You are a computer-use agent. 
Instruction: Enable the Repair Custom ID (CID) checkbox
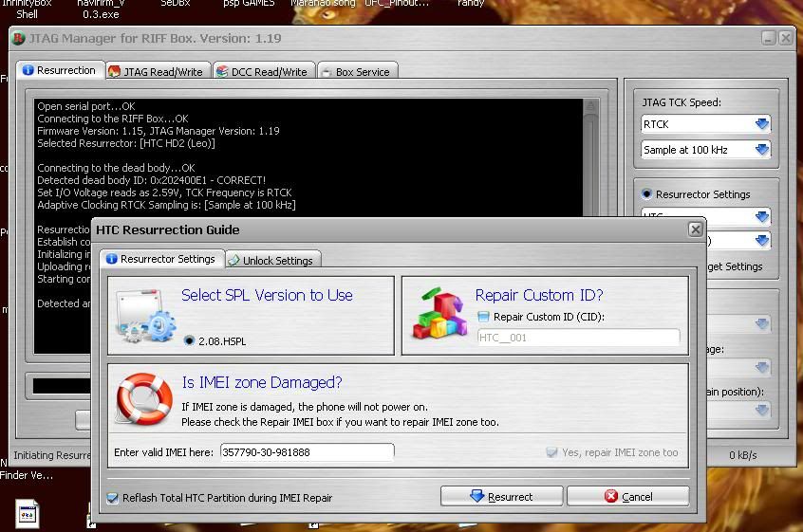pos(483,317)
